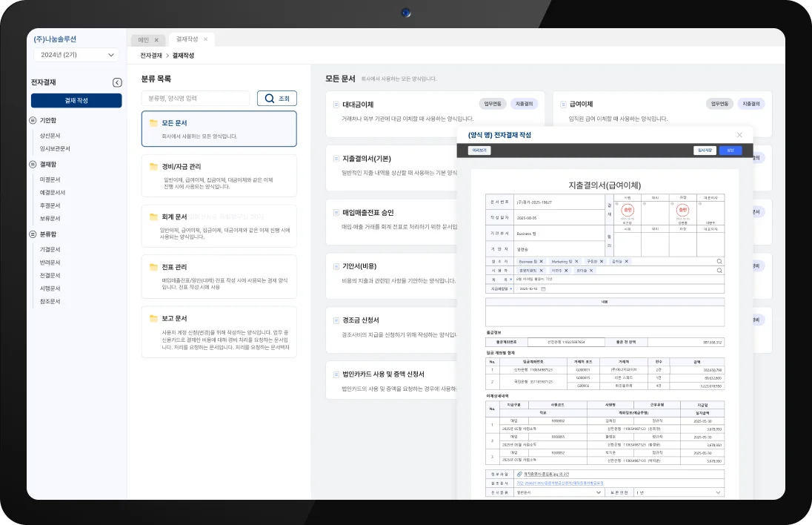The image size is (812, 525).
Task: Click the 대대금이체 document icon
Action: [x=336, y=105]
